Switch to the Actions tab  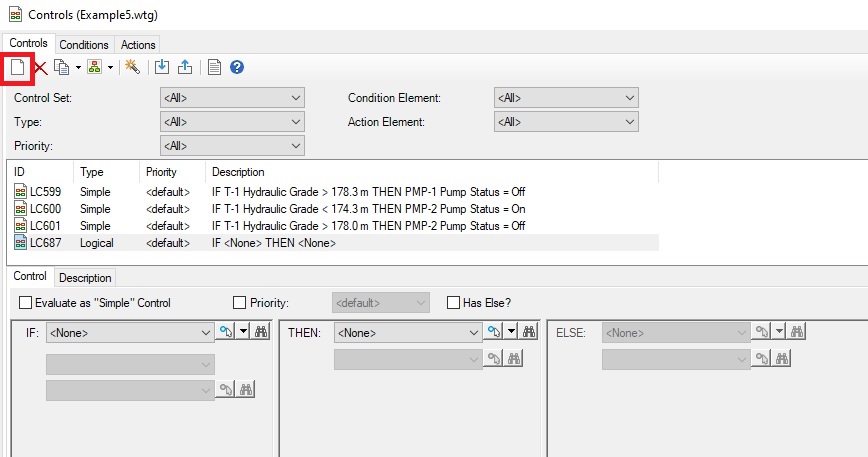click(138, 45)
